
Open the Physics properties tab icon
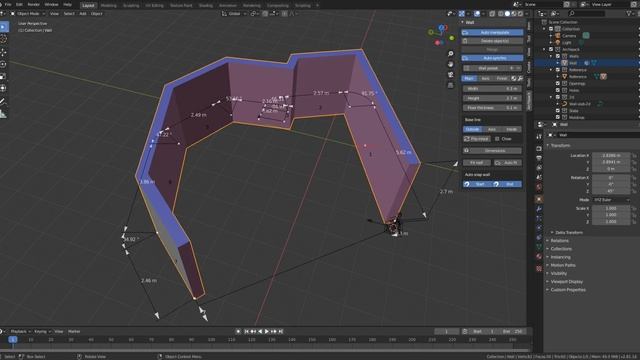(x=539, y=228)
